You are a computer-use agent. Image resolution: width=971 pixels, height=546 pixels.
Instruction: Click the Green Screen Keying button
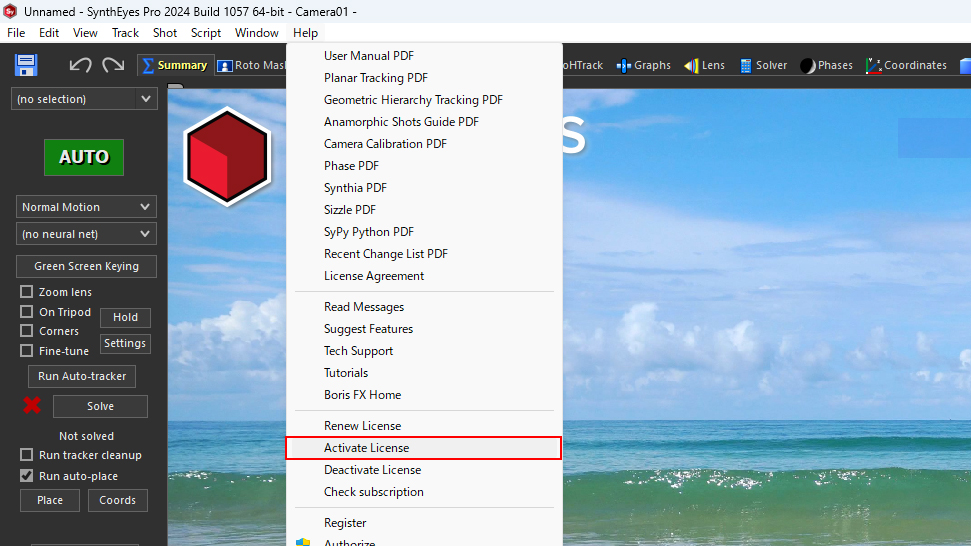tap(86, 266)
